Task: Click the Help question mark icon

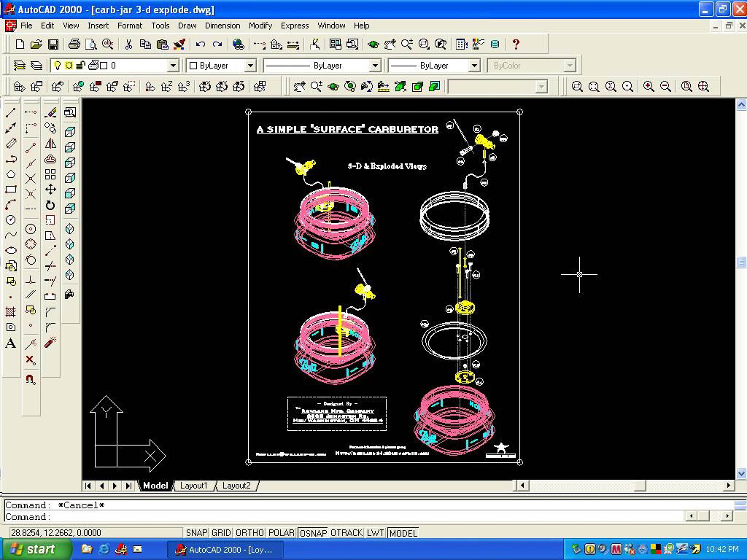Action: (516, 44)
